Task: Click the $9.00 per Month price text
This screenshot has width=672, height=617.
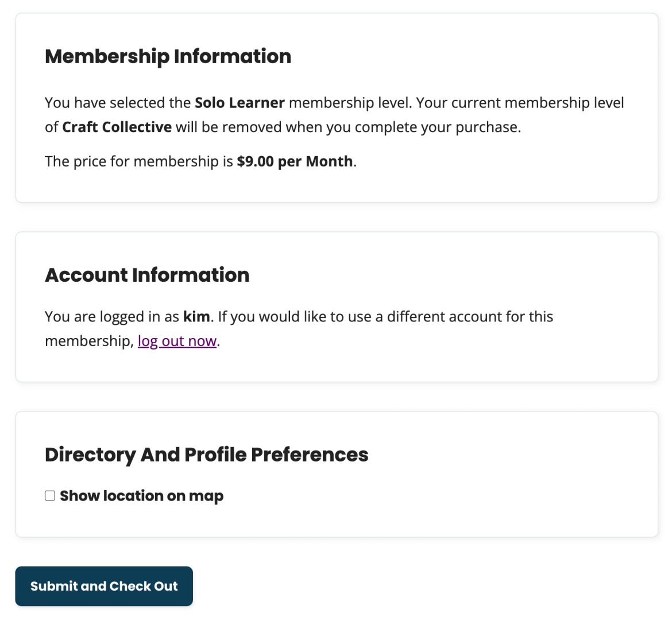Action: [x=295, y=161]
